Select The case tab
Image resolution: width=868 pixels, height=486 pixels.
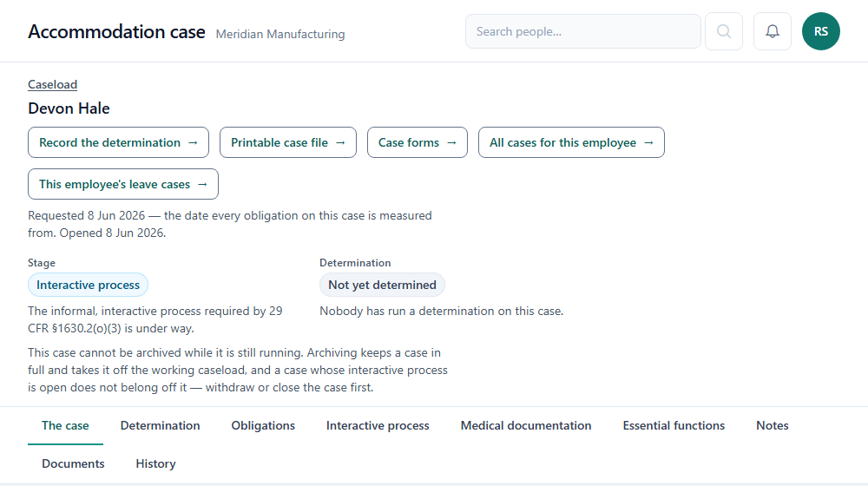pos(65,425)
